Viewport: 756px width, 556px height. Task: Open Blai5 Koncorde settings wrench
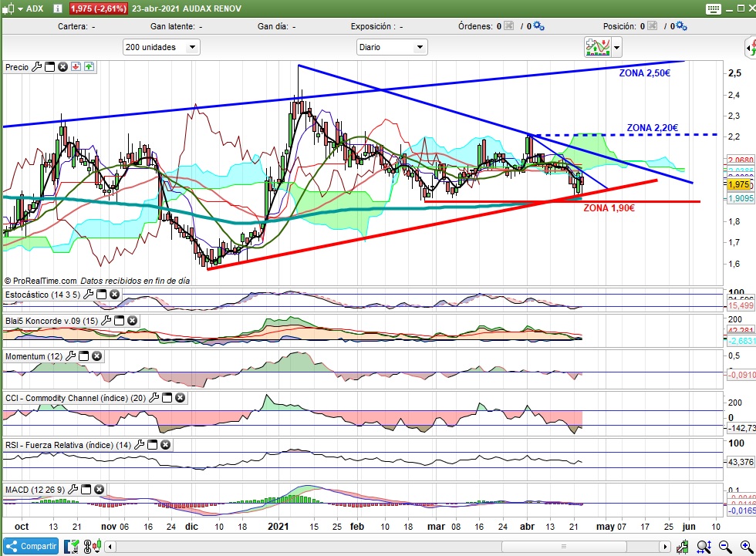(106, 320)
